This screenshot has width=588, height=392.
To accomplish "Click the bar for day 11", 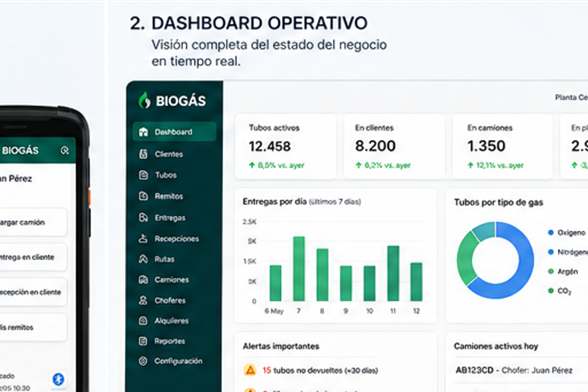I will click(393, 273).
